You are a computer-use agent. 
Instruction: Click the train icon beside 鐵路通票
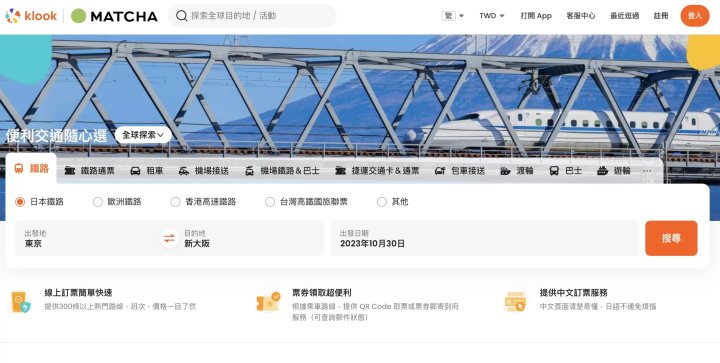pyautogui.click(x=70, y=171)
